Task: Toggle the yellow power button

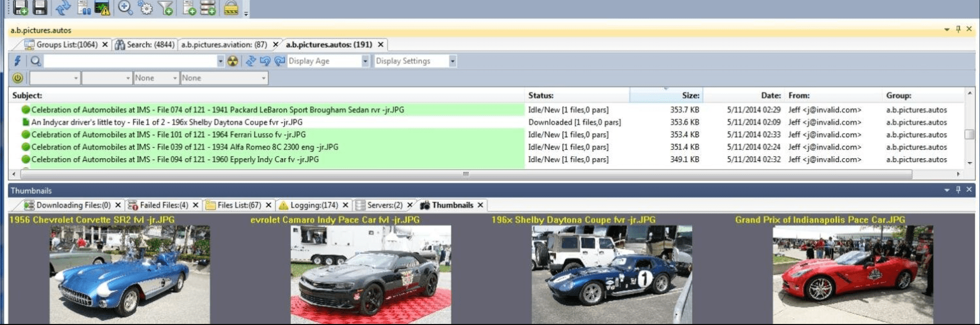Action: pyautogui.click(x=18, y=78)
